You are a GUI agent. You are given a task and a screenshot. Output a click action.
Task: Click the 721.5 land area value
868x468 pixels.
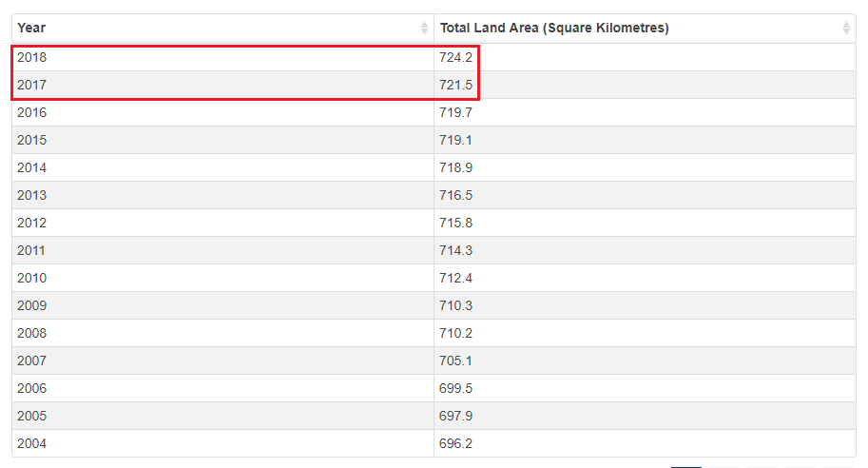(456, 85)
